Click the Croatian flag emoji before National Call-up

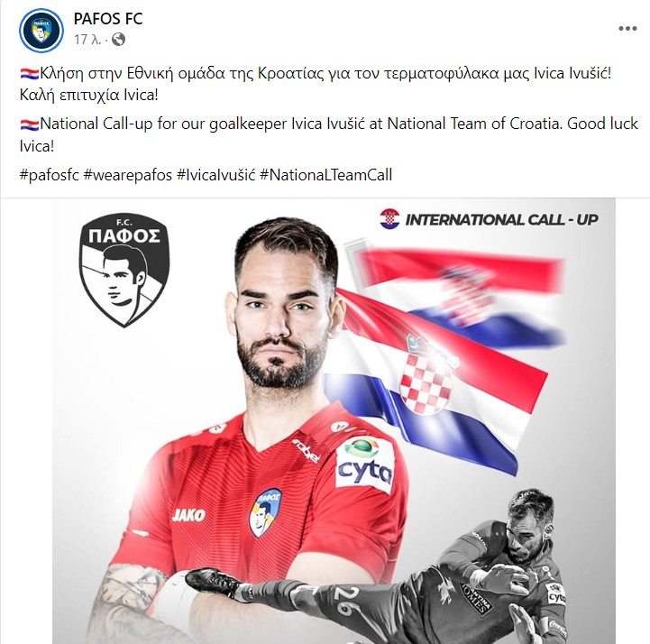(29, 124)
